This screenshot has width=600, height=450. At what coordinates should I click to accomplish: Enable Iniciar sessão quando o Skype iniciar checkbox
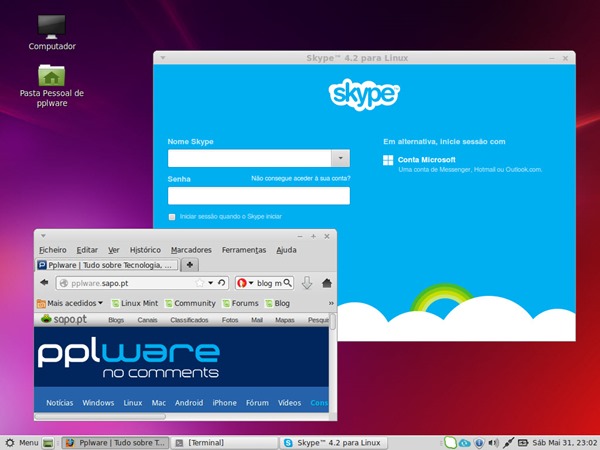coord(172,217)
